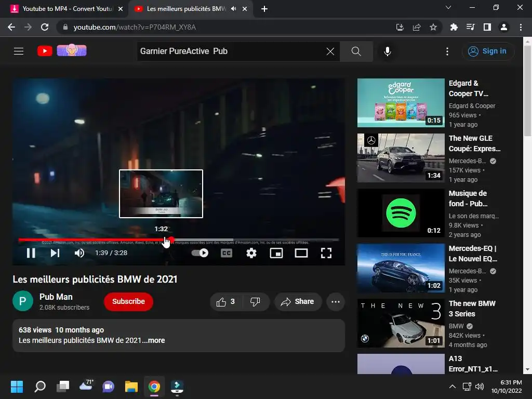This screenshot has width=532, height=399.
Task: Open Edgard & Cooper TV video thumbnail
Action: click(x=401, y=103)
